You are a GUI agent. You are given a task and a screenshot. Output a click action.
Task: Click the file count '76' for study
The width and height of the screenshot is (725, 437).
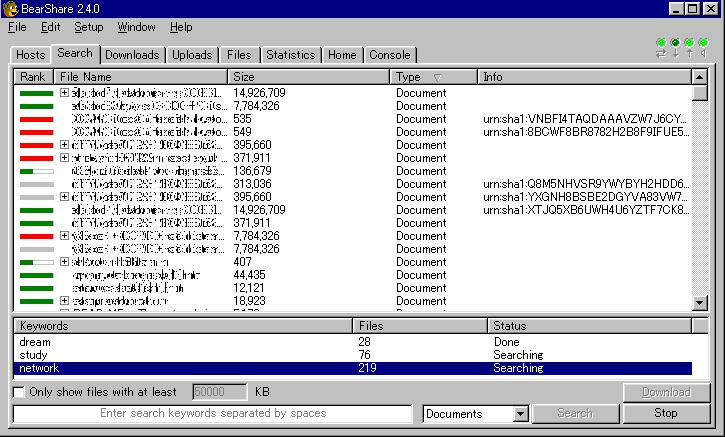tap(364, 355)
